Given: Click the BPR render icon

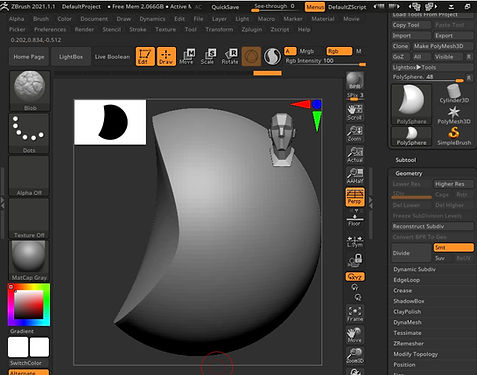Looking at the screenshot, I should (355, 81).
